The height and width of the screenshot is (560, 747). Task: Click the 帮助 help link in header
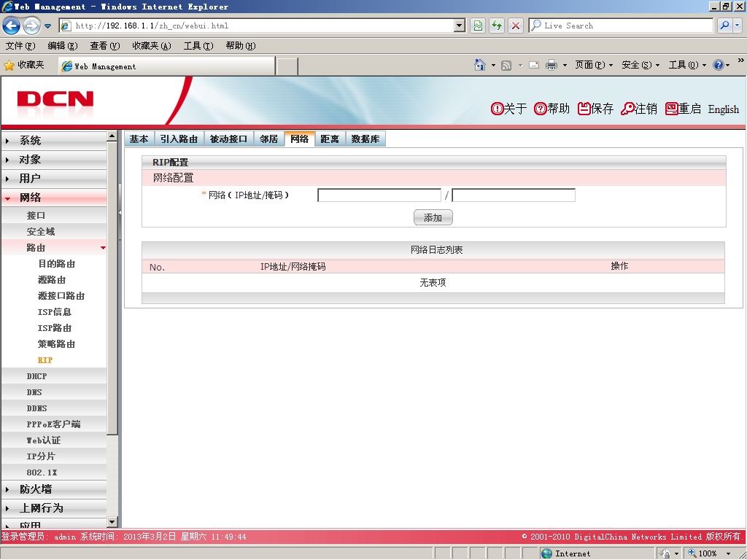(551, 109)
